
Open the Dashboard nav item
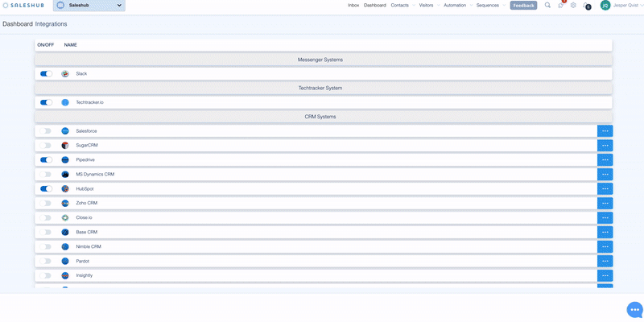tap(375, 6)
